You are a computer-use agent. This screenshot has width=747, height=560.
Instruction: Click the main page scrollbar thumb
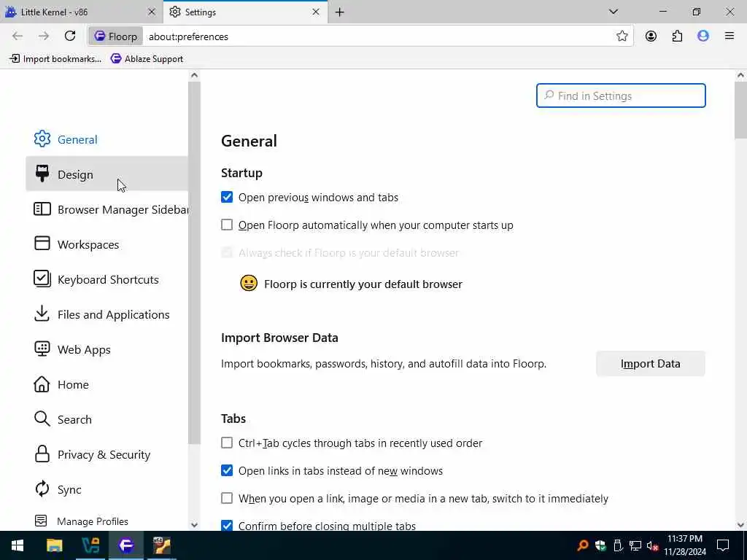[740, 111]
